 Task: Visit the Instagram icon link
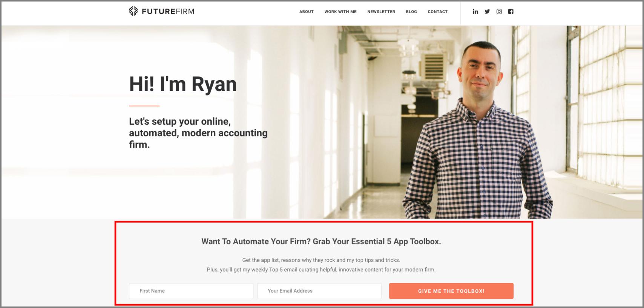click(x=499, y=12)
